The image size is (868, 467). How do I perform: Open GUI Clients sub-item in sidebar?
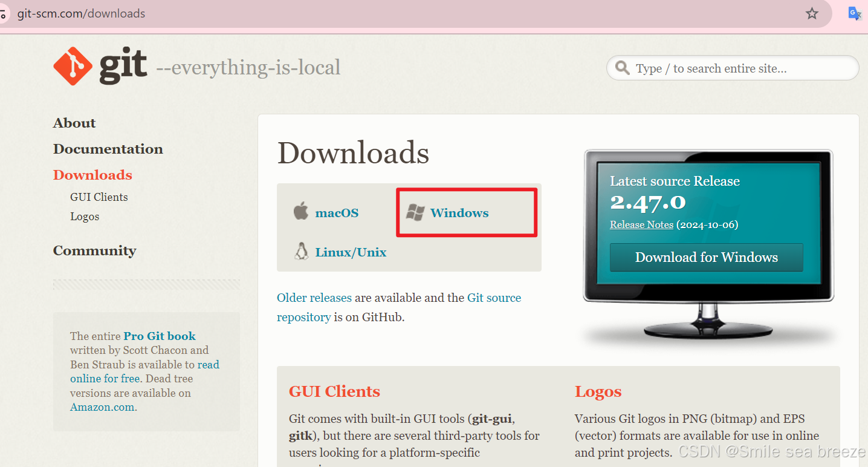click(99, 197)
